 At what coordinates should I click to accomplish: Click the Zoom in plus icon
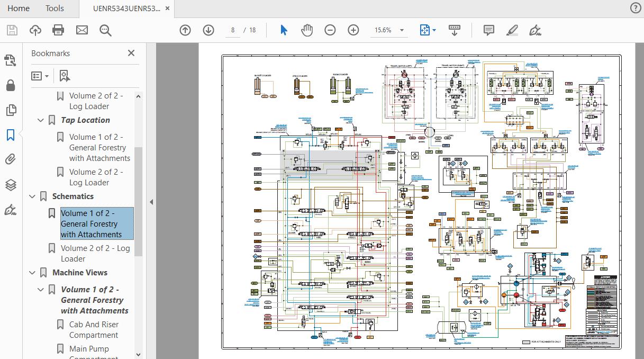pyautogui.click(x=353, y=30)
